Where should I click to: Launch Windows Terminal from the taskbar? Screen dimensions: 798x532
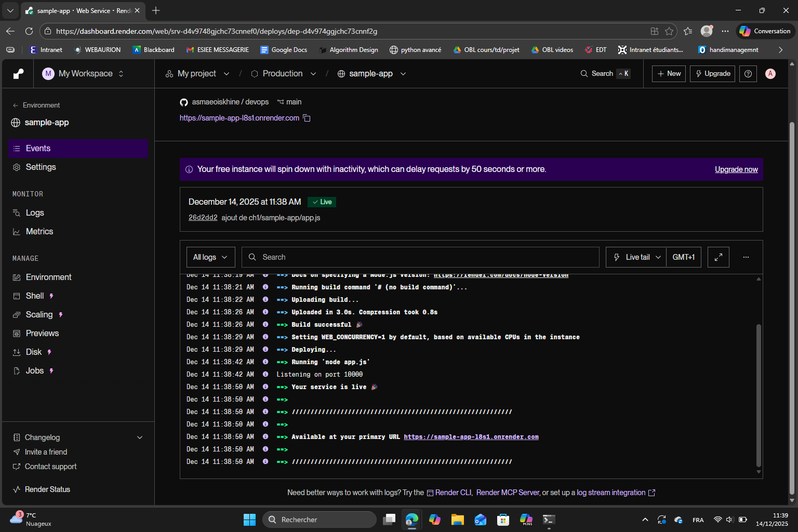point(548,519)
